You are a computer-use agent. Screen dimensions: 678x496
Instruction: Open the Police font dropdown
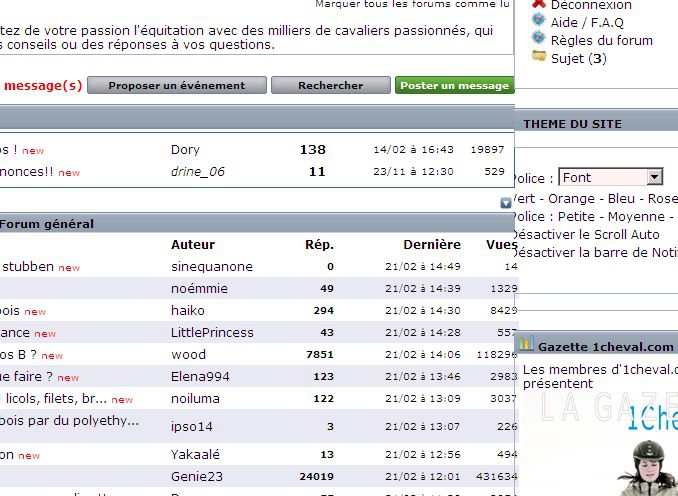coord(611,177)
